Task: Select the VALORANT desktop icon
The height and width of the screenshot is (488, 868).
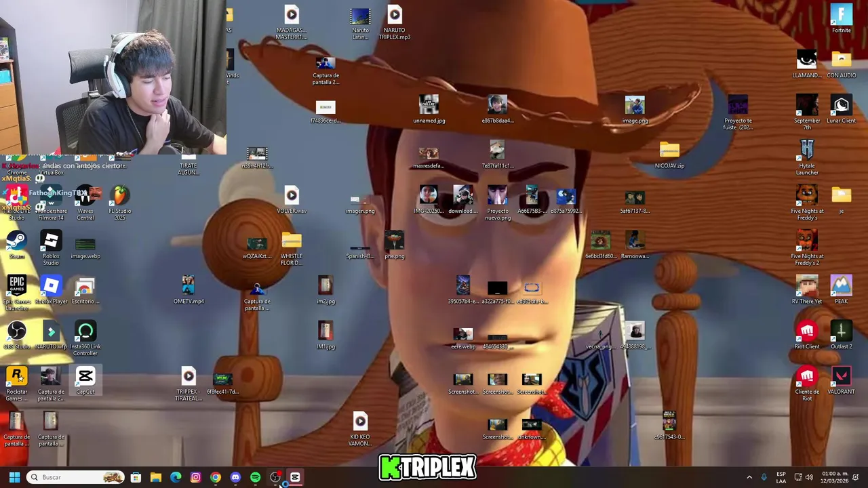Action: tap(841, 381)
